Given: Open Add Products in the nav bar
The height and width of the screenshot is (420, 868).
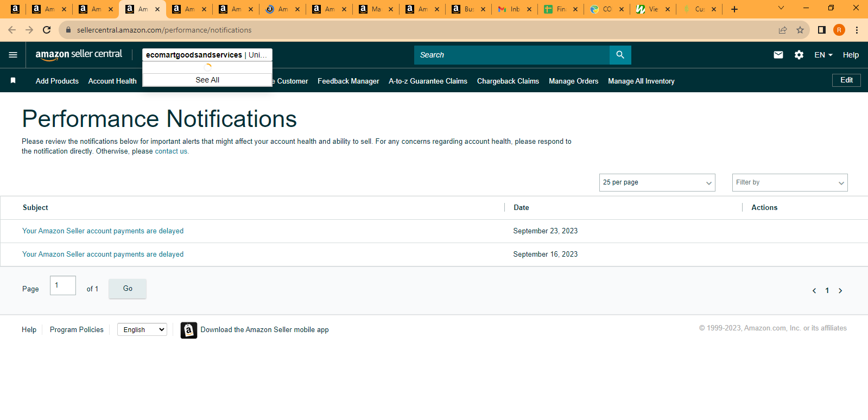Looking at the screenshot, I should 57,81.
